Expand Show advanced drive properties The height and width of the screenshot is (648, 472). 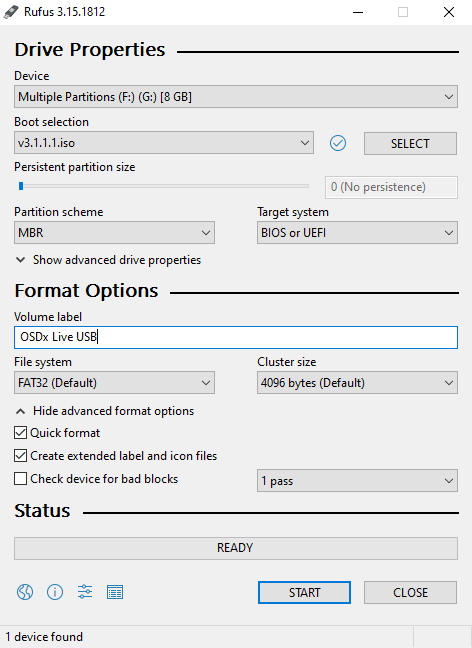[108, 260]
